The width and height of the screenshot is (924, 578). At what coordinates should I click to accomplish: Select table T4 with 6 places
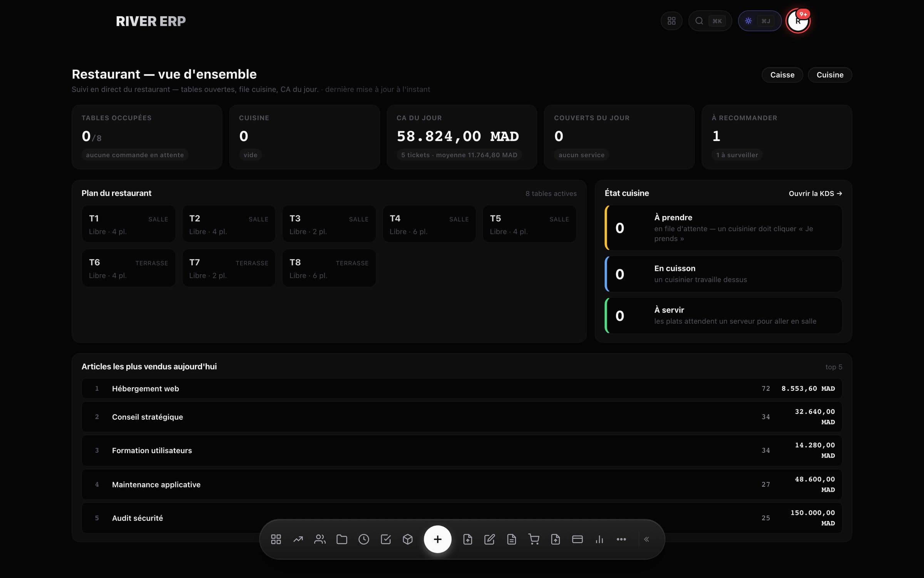429,224
